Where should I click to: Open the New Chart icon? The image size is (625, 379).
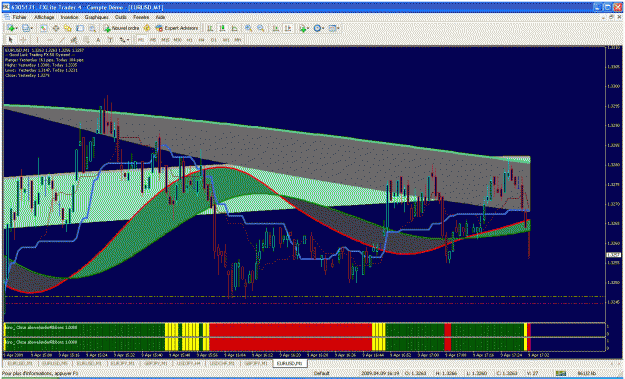pos(10,28)
